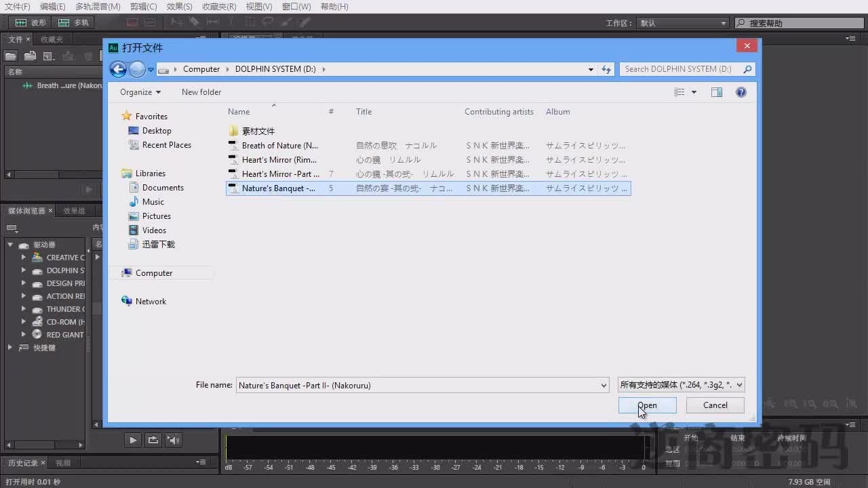Open recent locations dropdown next to navigation arrows
868x488 pixels.
pos(151,69)
